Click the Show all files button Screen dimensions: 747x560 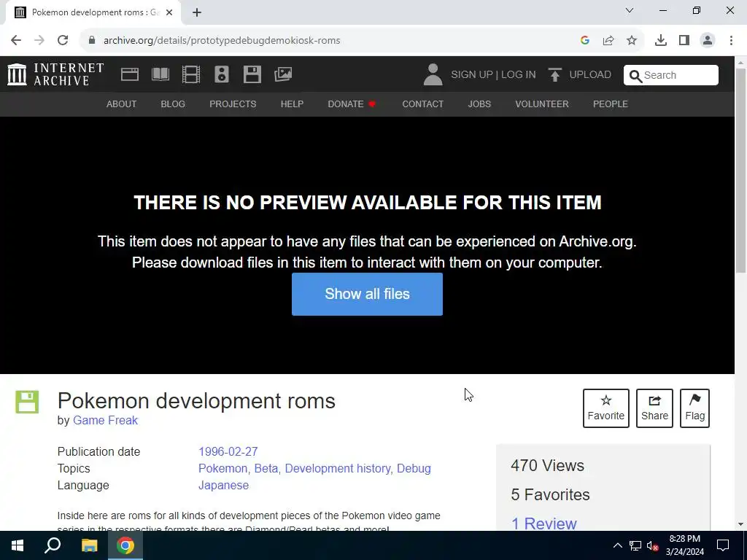[368, 294]
